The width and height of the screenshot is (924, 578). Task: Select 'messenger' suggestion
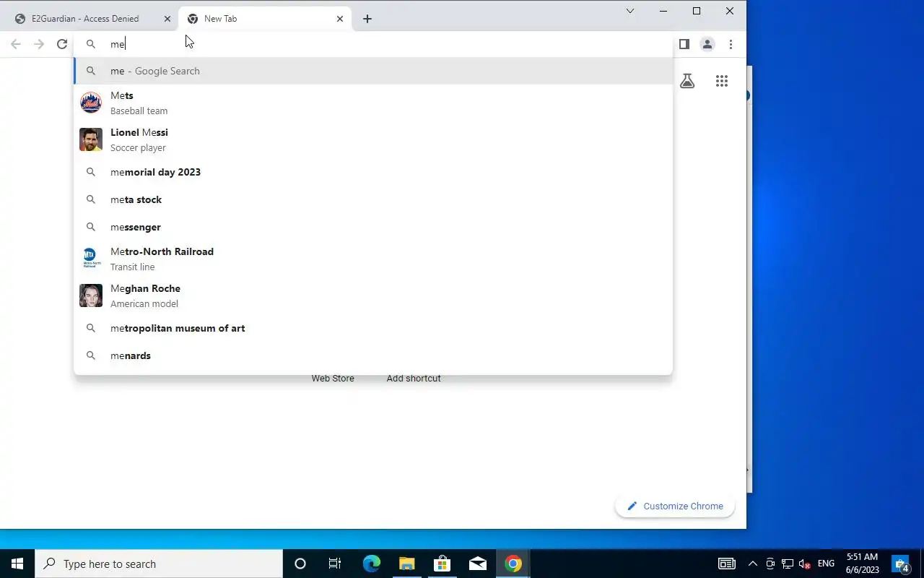tap(373, 227)
